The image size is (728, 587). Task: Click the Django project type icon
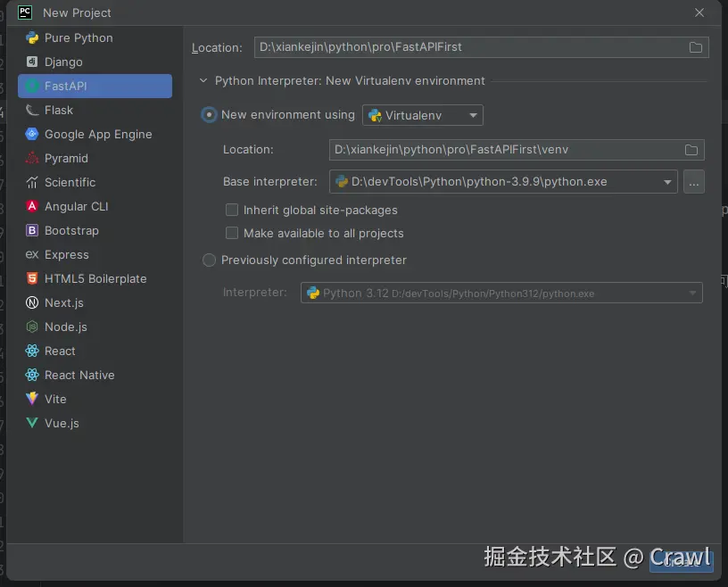32,62
